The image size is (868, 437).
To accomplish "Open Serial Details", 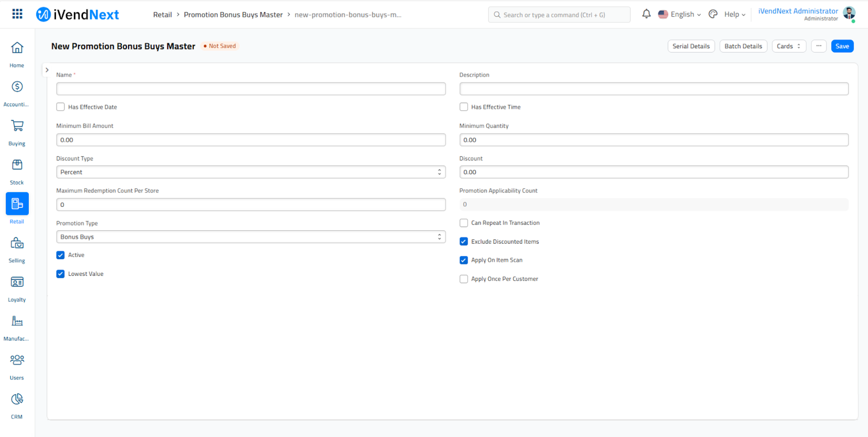I will (x=691, y=46).
